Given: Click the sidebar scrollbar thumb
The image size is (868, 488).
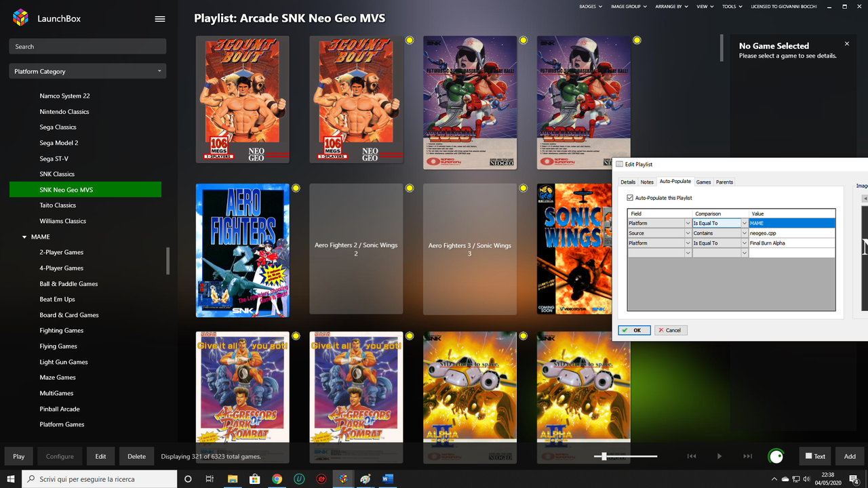Looking at the screenshot, I should 167,261.
